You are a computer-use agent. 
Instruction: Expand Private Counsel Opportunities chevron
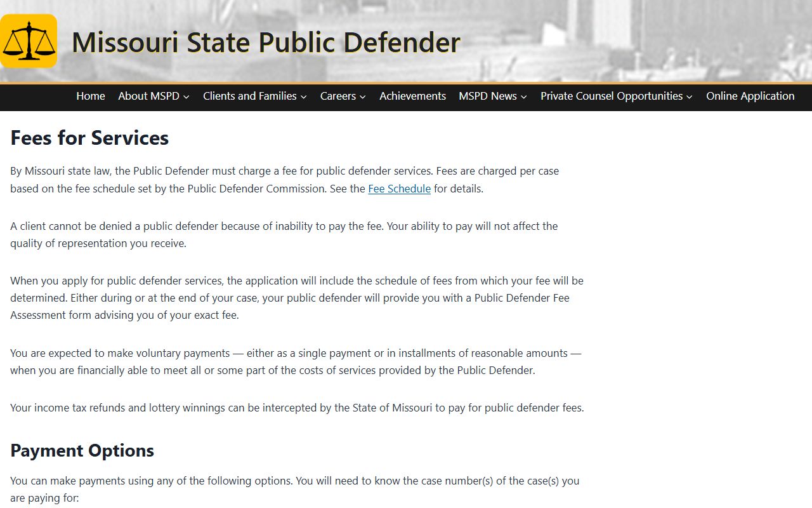click(690, 97)
